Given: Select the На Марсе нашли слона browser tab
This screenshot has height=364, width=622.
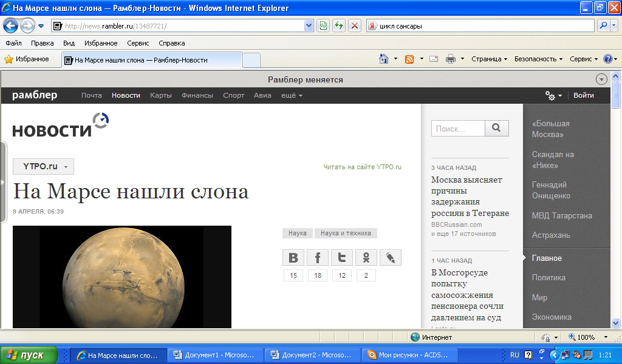Looking at the screenshot, I should (152, 60).
